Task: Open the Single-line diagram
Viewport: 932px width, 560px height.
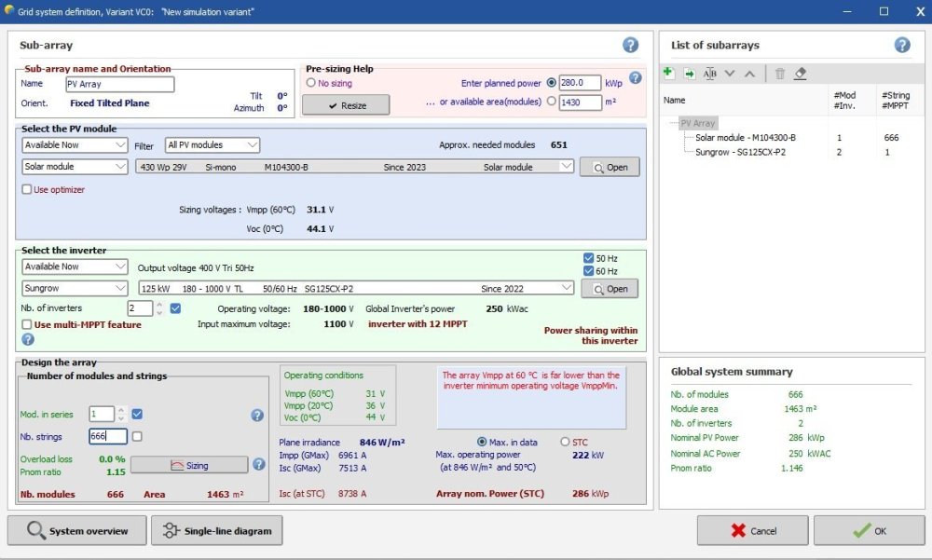Action: 216,531
